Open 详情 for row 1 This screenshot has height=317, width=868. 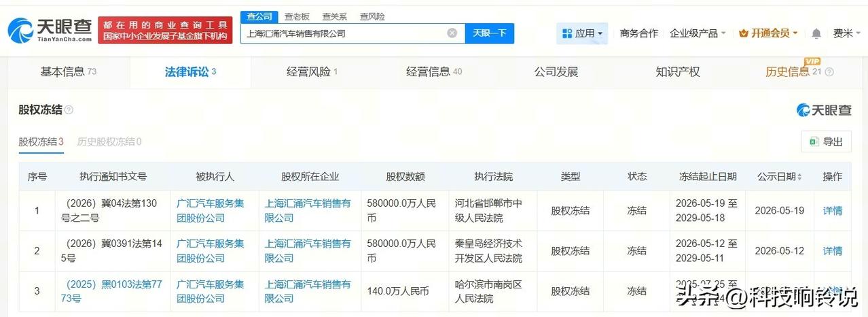click(x=832, y=211)
